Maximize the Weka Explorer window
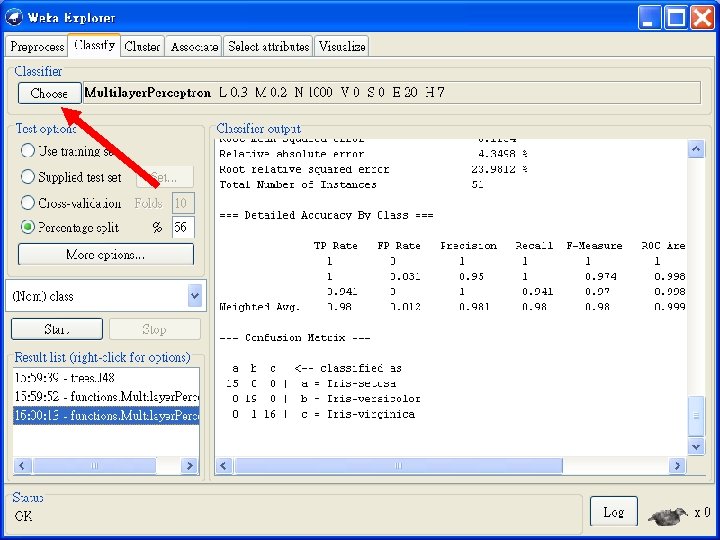The image size is (720, 540). [676, 17]
